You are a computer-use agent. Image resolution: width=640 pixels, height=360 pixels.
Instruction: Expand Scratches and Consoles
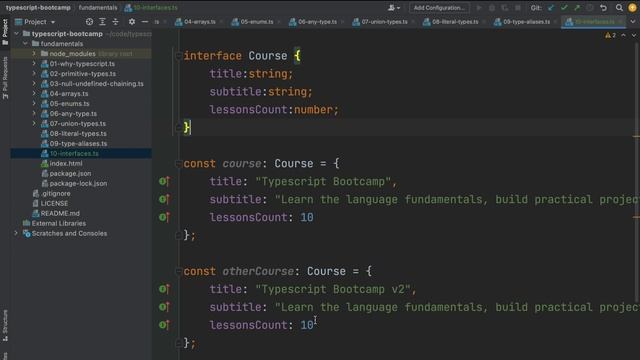pyautogui.click(x=16, y=233)
